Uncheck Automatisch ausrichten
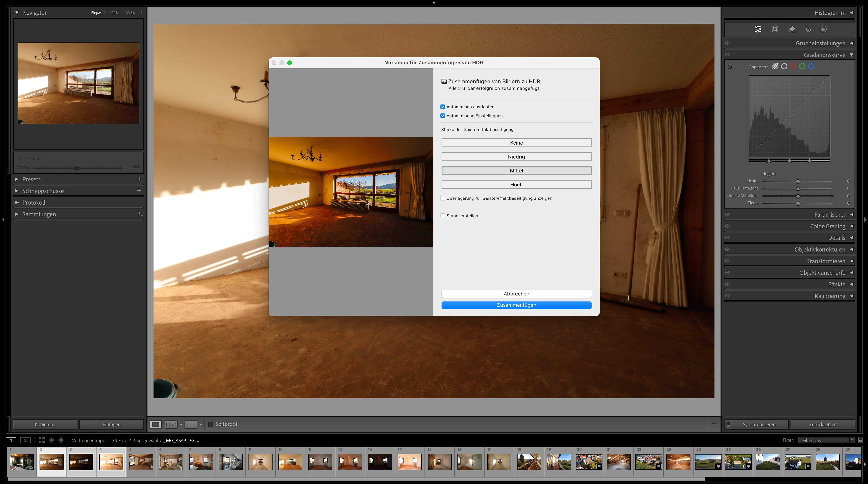Screen dimensions: 868x484 click(443, 107)
